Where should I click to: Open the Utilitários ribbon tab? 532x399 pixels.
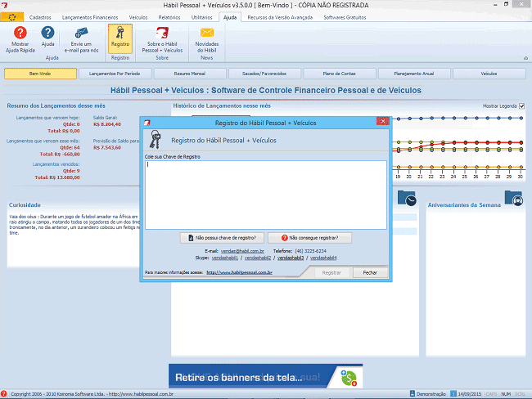[x=202, y=17]
